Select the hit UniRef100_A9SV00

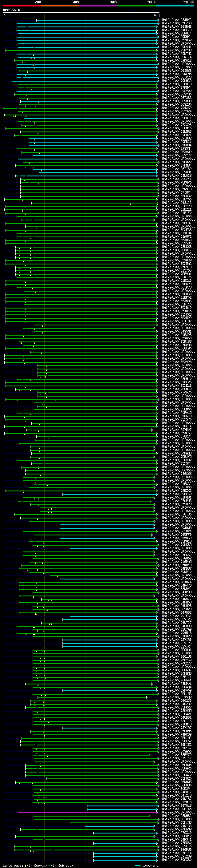[177, 91]
